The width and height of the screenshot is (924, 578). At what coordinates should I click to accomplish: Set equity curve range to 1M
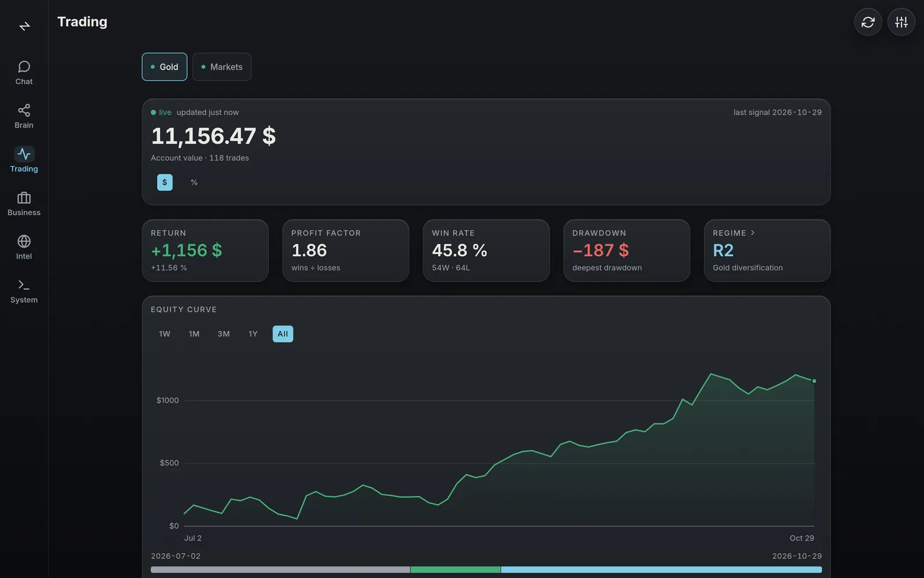pyautogui.click(x=194, y=334)
